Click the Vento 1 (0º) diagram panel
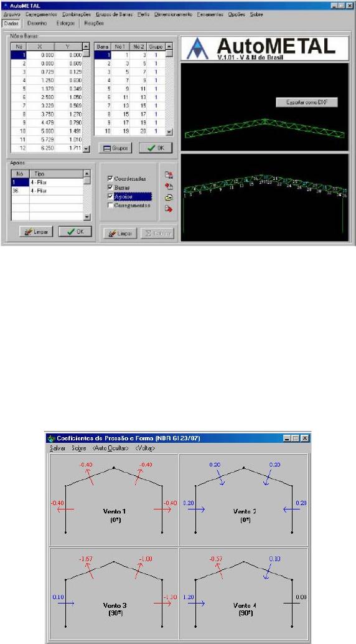Screen dimensions: 356x644 click(x=114, y=500)
